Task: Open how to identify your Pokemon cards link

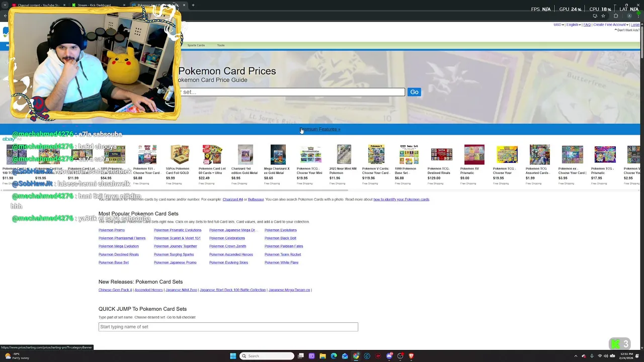Action: click(401, 200)
